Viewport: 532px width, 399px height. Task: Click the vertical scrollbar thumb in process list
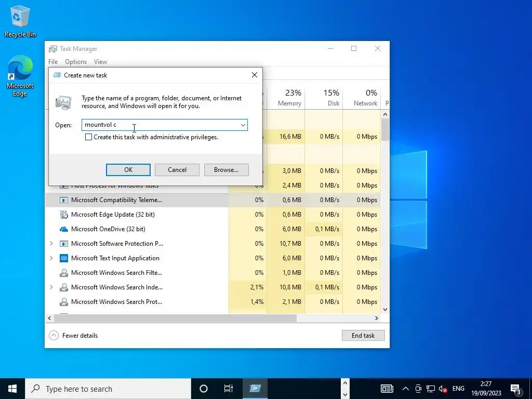point(385,129)
